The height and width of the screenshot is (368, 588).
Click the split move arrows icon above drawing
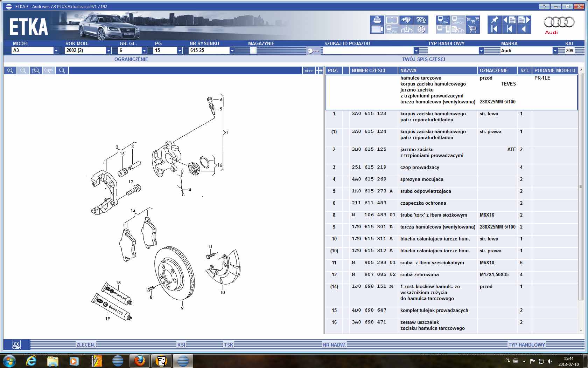click(319, 70)
